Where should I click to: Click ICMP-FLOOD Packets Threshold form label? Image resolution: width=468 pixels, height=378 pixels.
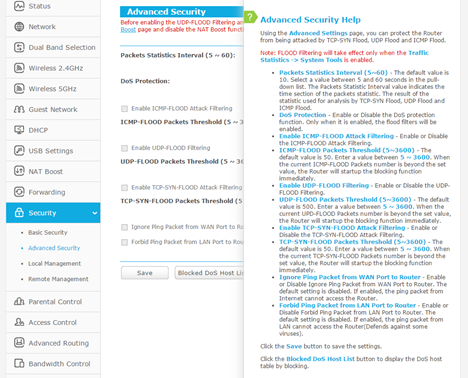pyautogui.click(x=182, y=122)
